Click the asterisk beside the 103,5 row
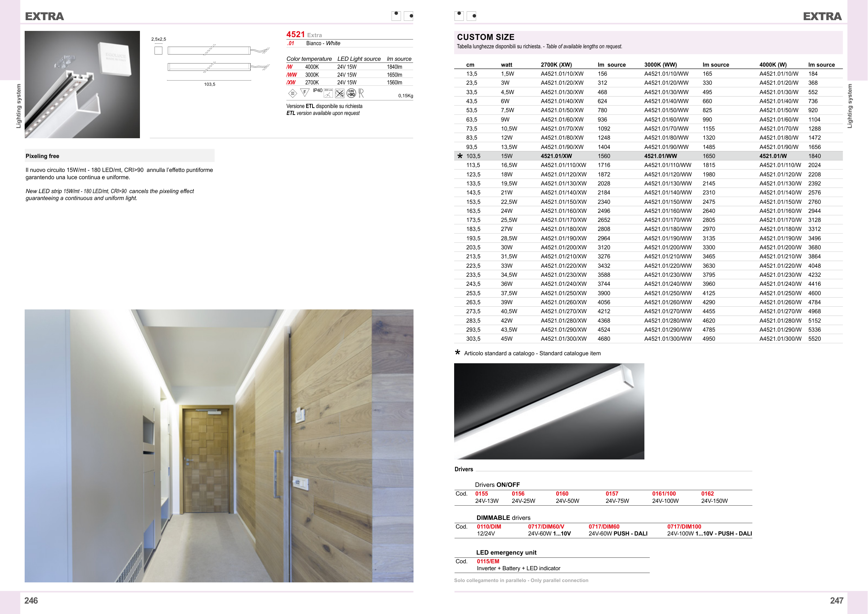868x614 pixels. click(460, 156)
